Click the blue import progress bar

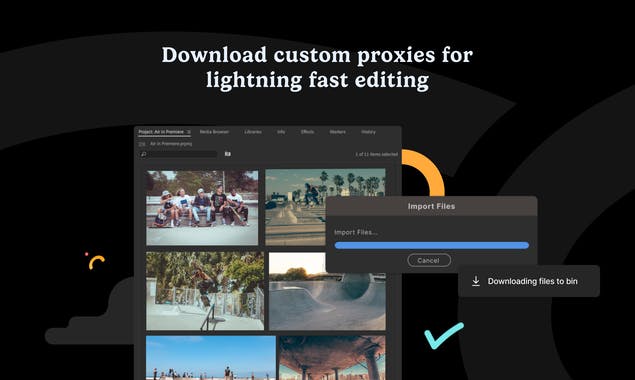[432, 245]
